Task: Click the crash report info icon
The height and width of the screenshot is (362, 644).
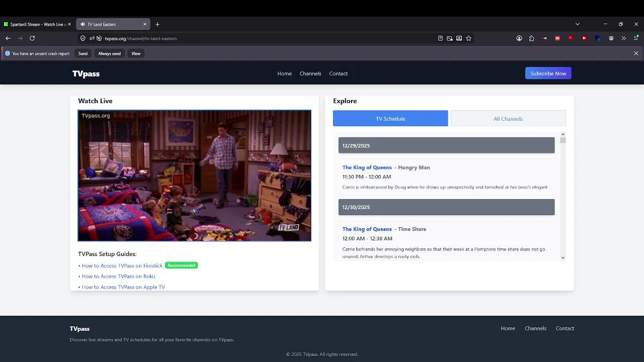Action: click(x=8, y=53)
